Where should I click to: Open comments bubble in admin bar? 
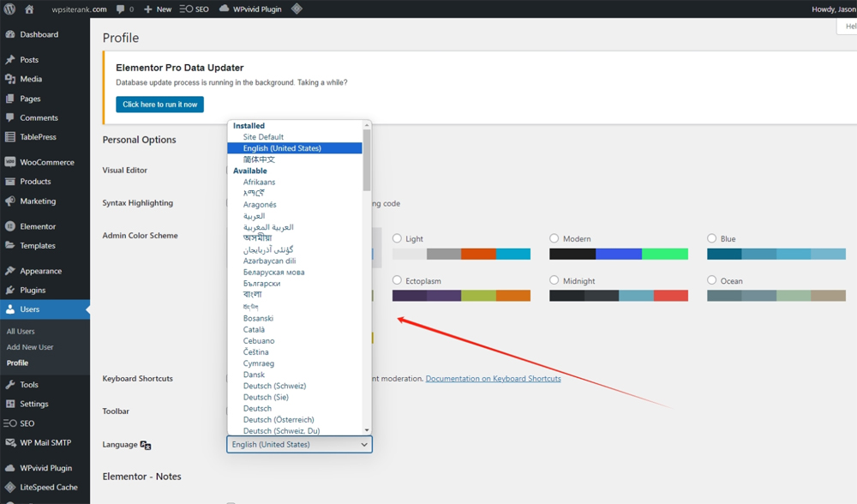(120, 9)
